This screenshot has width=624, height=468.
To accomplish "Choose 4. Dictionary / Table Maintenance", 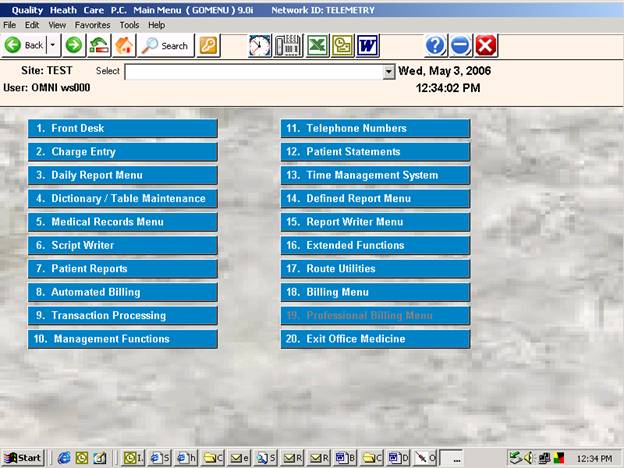I will 122,198.
